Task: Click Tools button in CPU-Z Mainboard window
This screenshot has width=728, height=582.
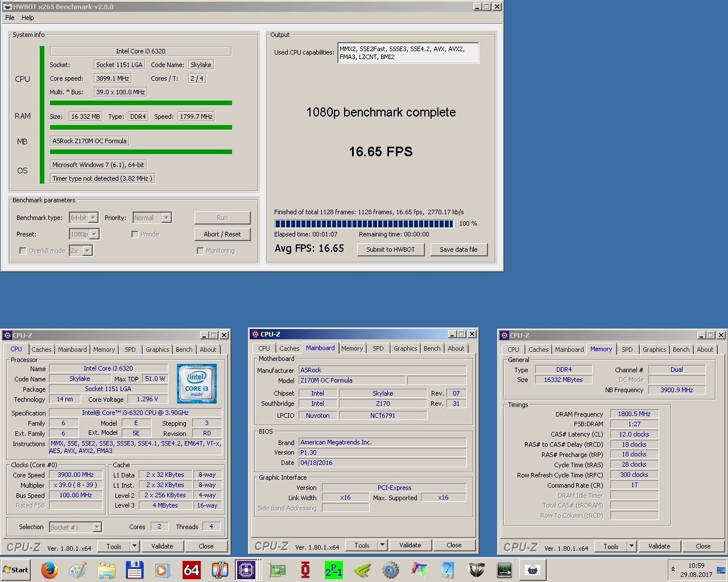Action: click(362, 545)
